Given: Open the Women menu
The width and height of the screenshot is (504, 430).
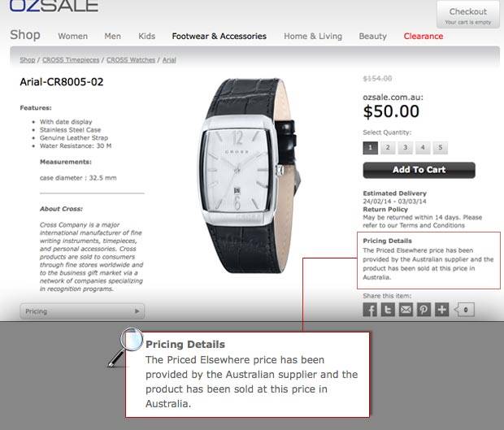Looking at the screenshot, I should pos(73,37).
